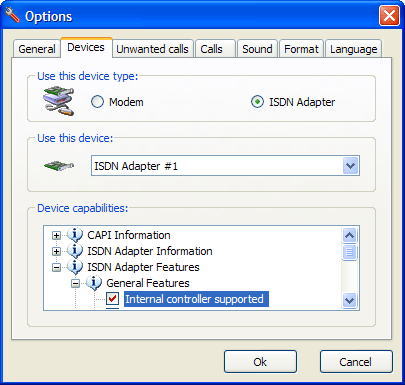405x385 pixels.
Task: Click the device type hardware icon
Action: pyautogui.click(x=59, y=101)
